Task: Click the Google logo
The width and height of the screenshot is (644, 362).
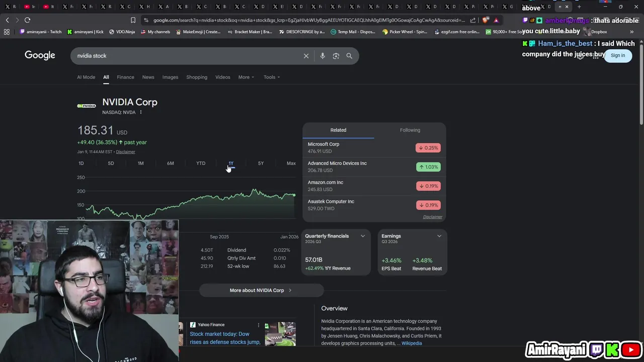Action: [40, 55]
